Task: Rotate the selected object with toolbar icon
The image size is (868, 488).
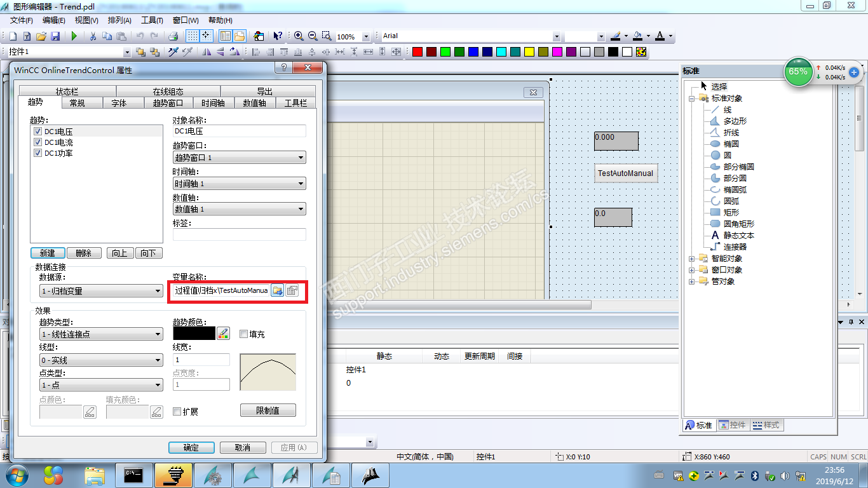Action: [235, 51]
